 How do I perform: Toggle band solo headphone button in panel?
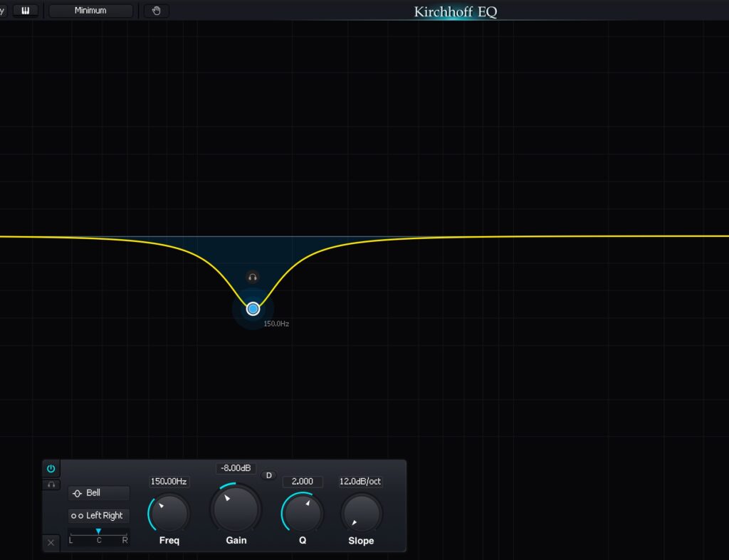pos(51,485)
